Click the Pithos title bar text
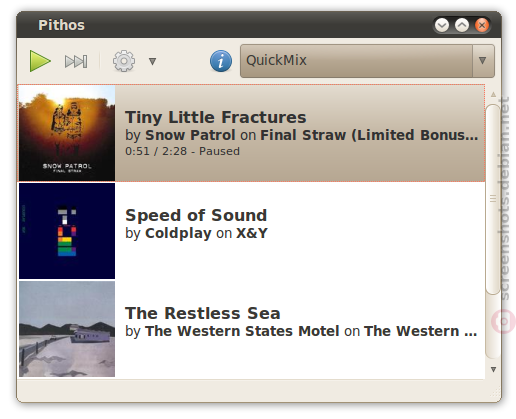Screen dimensions: 516x419 coord(61,25)
